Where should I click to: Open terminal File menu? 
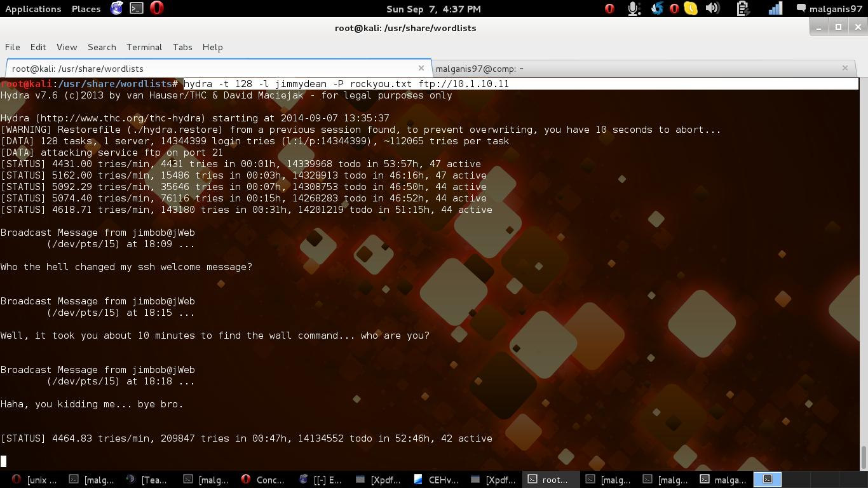[x=13, y=47]
